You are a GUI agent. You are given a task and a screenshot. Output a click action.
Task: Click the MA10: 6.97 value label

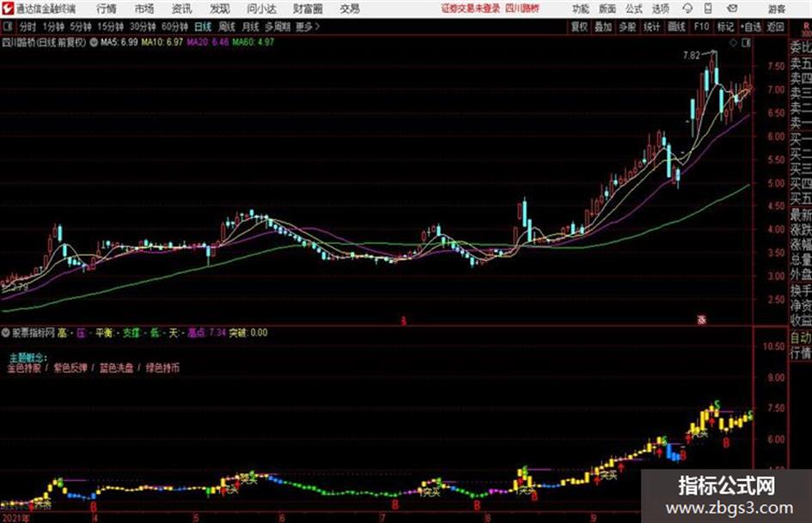point(162,42)
